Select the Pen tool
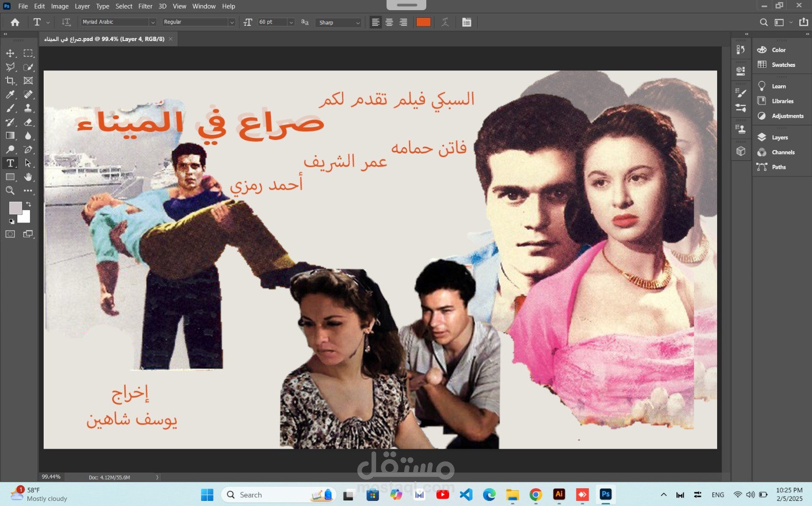This screenshot has width=812, height=506. (28, 150)
